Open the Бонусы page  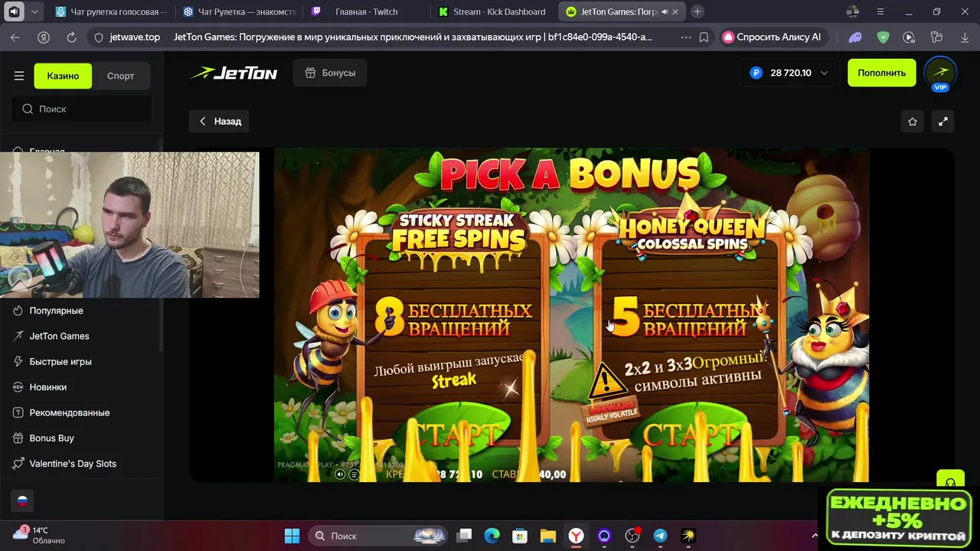pos(330,73)
